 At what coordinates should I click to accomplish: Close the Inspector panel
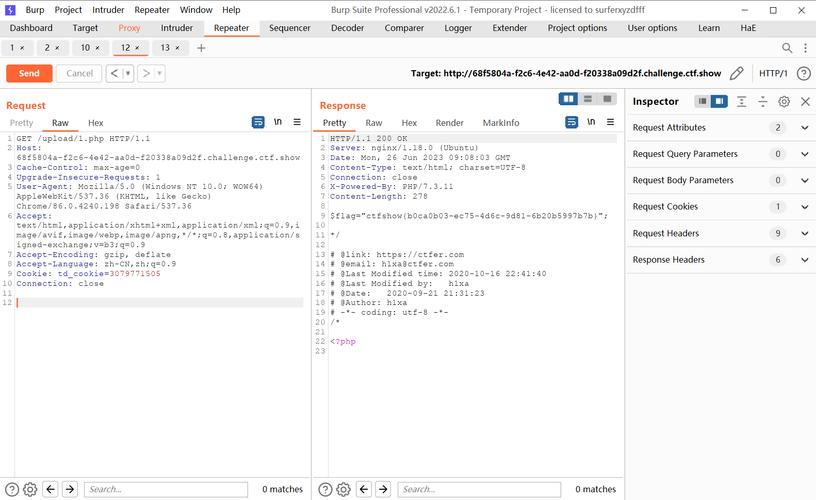pos(805,101)
